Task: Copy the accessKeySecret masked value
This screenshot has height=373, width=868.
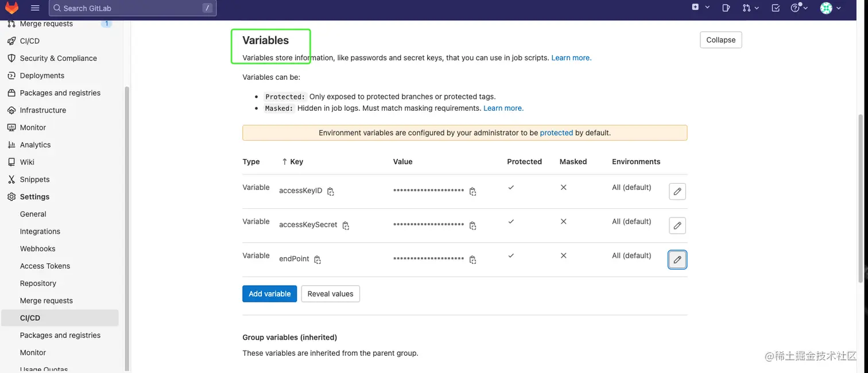Action: [472, 226]
